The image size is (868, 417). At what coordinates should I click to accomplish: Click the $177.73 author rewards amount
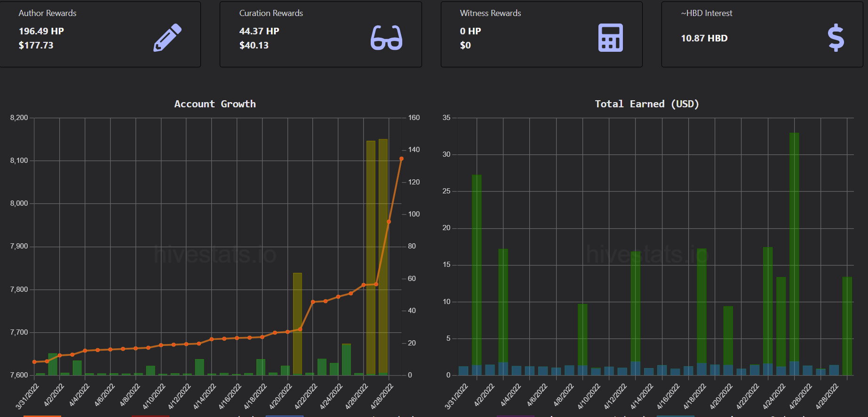pos(36,45)
